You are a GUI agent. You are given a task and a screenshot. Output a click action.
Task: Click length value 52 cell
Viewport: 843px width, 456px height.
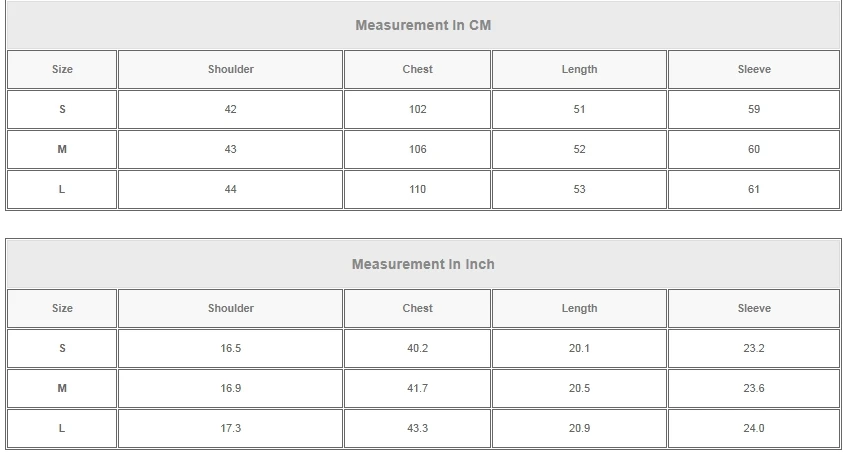pyautogui.click(x=579, y=149)
